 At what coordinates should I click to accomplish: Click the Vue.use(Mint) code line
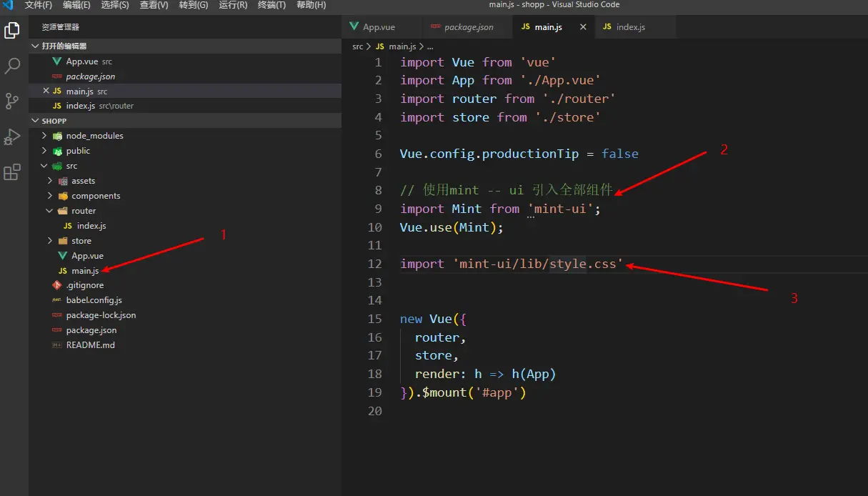coord(452,227)
